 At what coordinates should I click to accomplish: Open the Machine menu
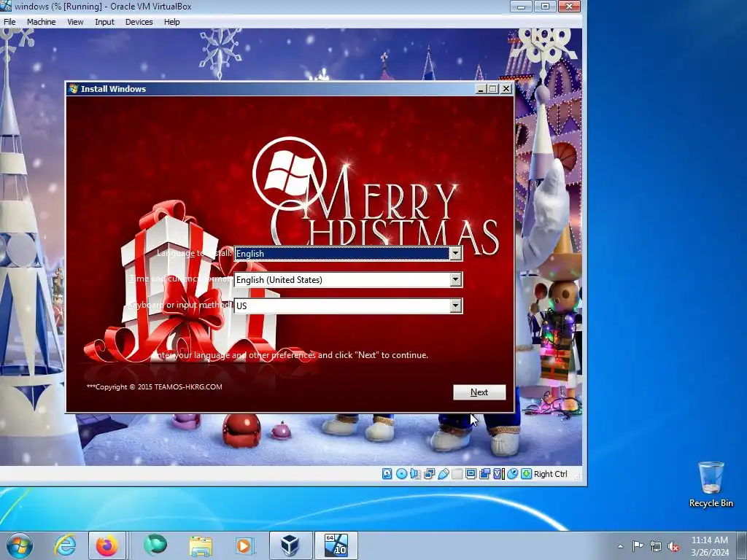41,22
